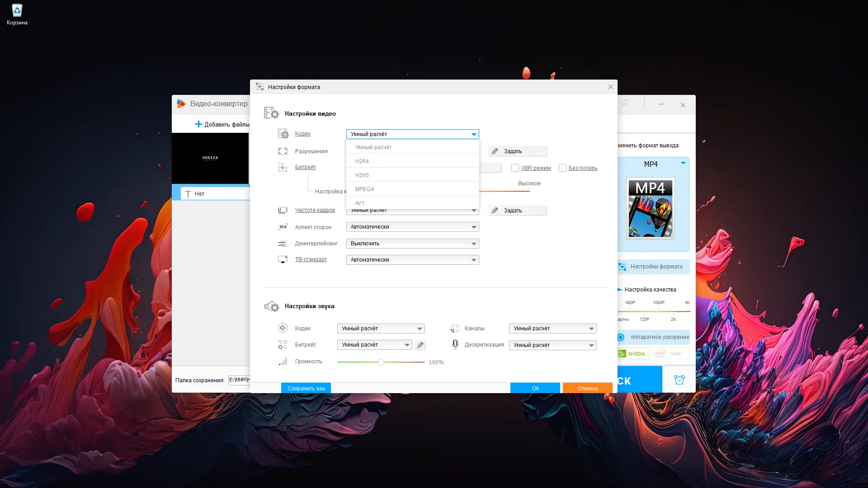This screenshot has height=488, width=868.
Task: Click the plus icon to add files
Action: 198,124
